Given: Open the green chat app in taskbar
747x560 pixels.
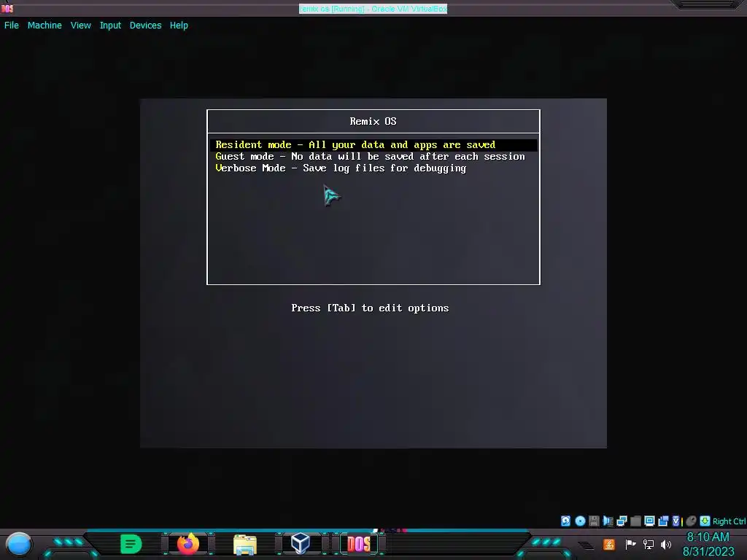Looking at the screenshot, I should (x=131, y=544).
